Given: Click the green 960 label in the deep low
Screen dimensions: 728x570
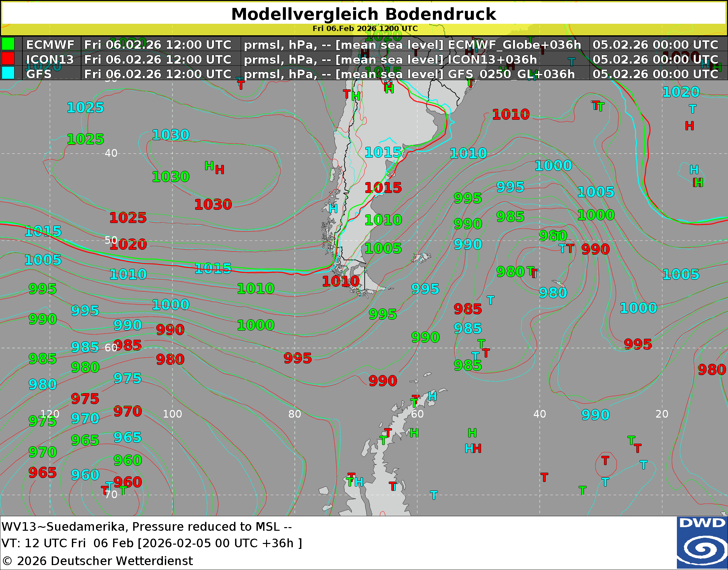Looking at the screenshot, I should (x=127, y=460).
